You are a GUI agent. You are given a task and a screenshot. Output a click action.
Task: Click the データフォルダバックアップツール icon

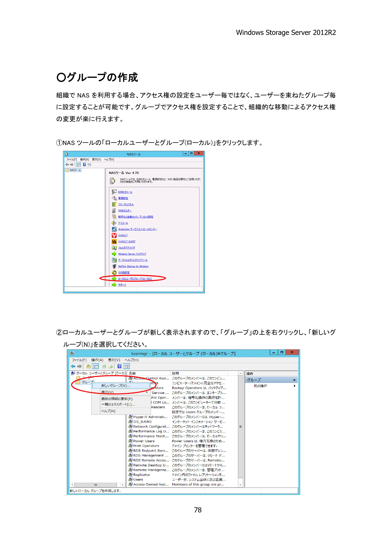pos(114,260)
